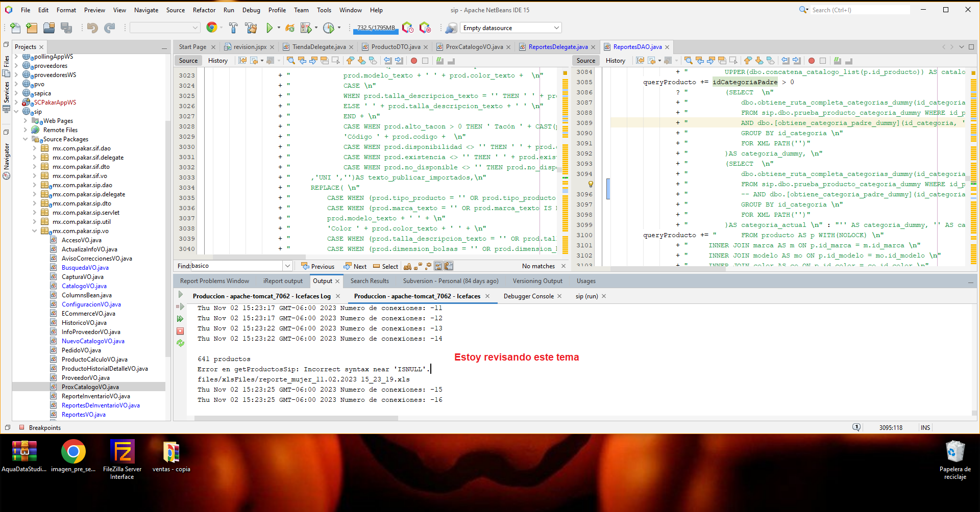Toggle Regular Expression option in find bar
This screenshot has width=980, height=512.
coord(428,266)
